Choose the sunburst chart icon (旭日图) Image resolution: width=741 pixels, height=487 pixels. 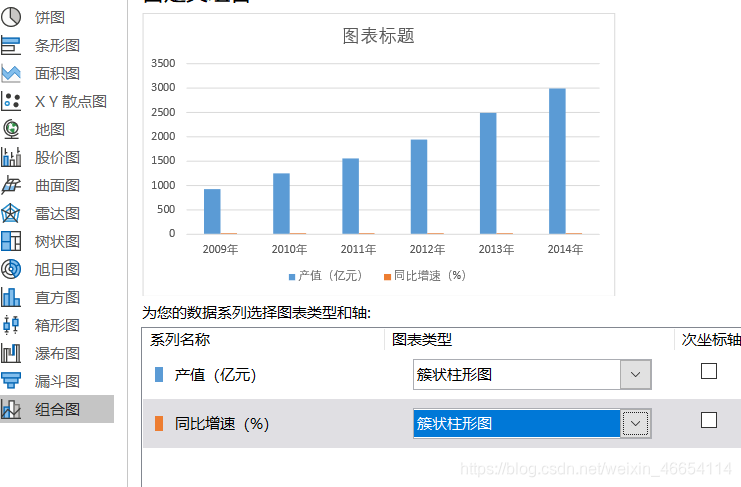[x=11, y=269]
